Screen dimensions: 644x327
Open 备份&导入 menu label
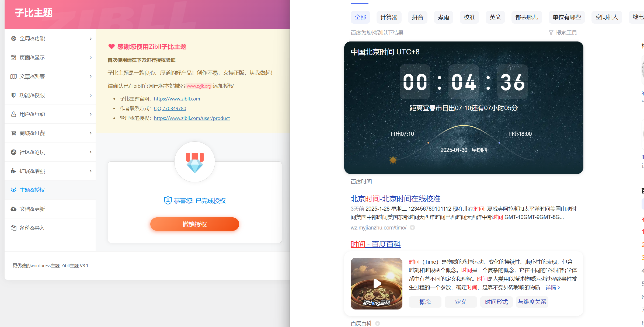32,228
